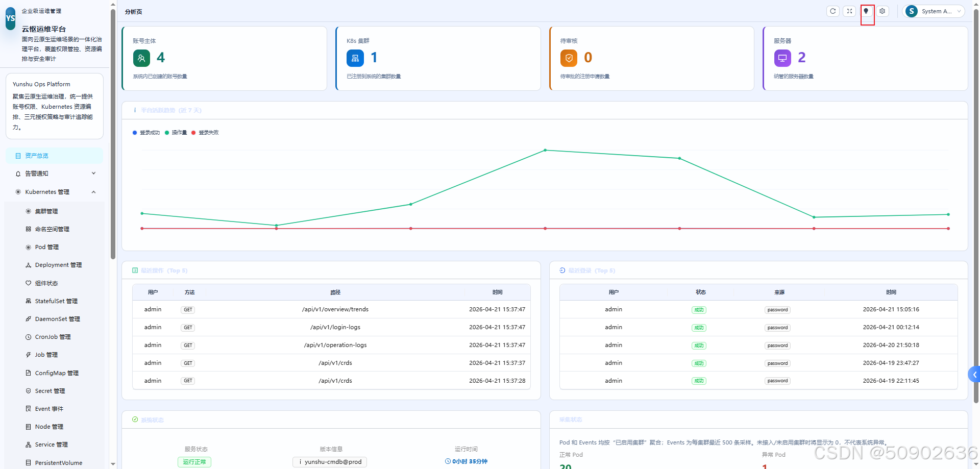Open 资产总览 in the sidebar

pos(55,156)
